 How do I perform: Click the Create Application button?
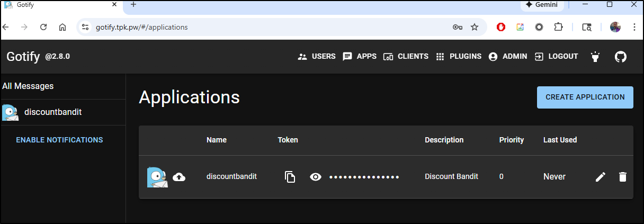pyautogui.click(x=585, y=97)
